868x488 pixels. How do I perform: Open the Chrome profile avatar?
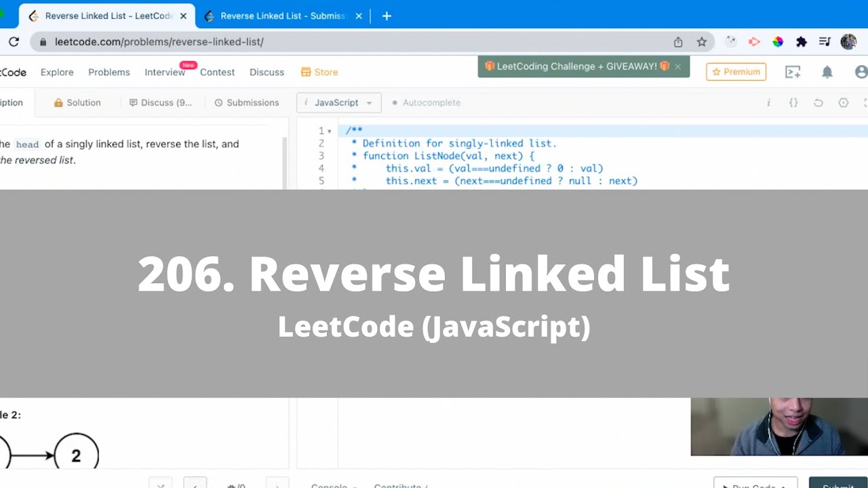point(848,42)
